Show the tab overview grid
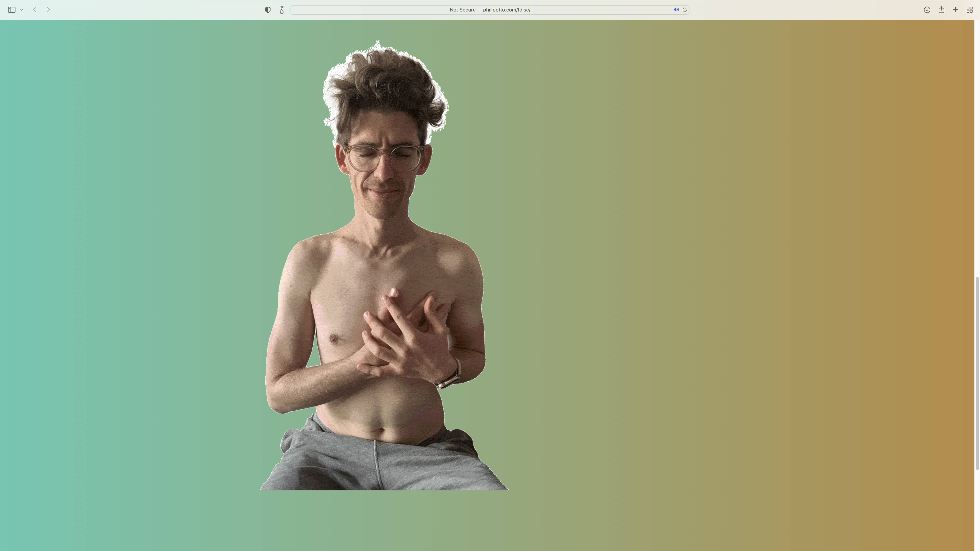This screenshot has width=980, height=551. (970, 10)
